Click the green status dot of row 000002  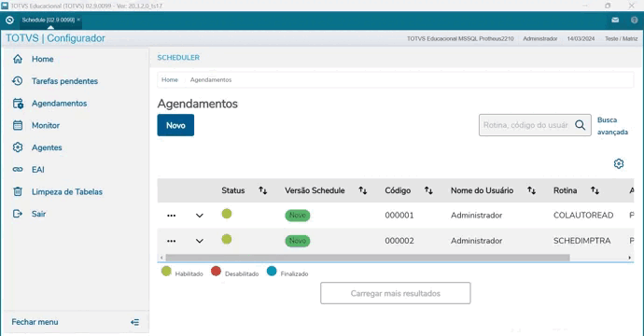point(227,239)
